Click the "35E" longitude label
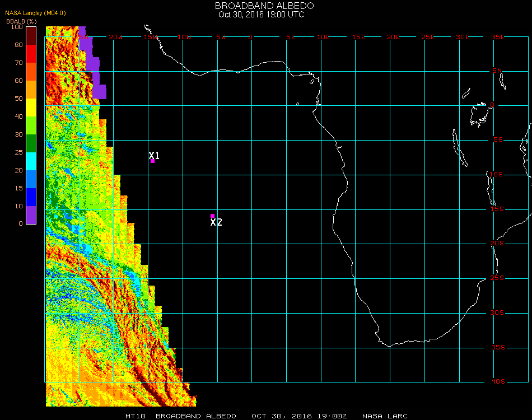This screenshot has width=532, height=420. [x=498, y=37]
